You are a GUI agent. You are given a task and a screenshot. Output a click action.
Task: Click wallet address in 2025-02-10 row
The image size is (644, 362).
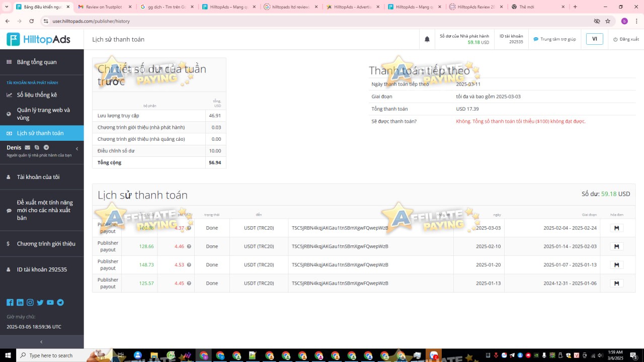pos(340,246)
